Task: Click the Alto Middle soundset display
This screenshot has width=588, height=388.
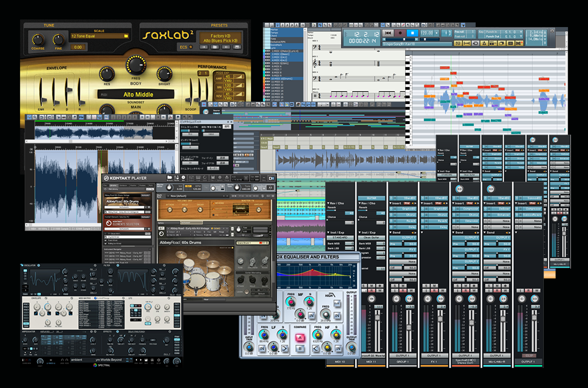Action: pos(136,95)
